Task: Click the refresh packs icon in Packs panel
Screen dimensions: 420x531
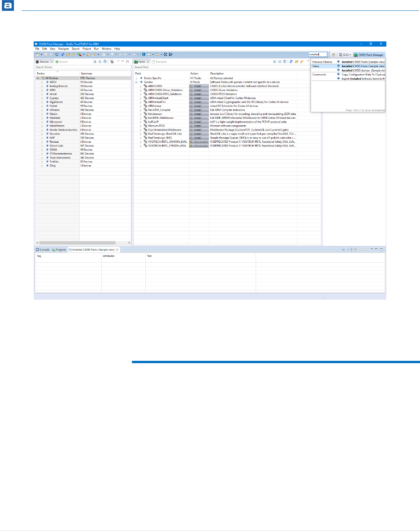Action: pos(291,61)
